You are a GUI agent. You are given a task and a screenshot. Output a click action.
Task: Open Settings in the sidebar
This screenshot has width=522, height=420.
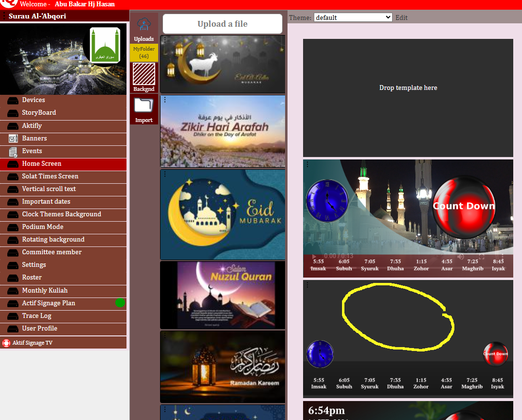tap(63, 265)
